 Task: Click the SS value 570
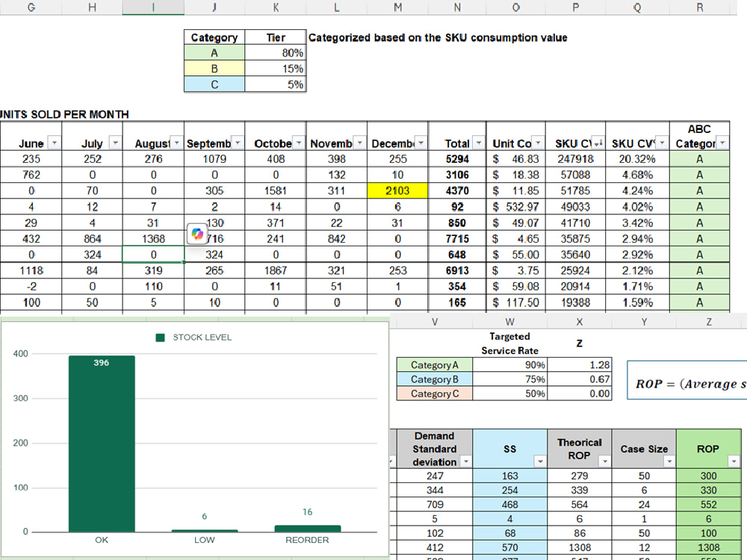(509, 547)
